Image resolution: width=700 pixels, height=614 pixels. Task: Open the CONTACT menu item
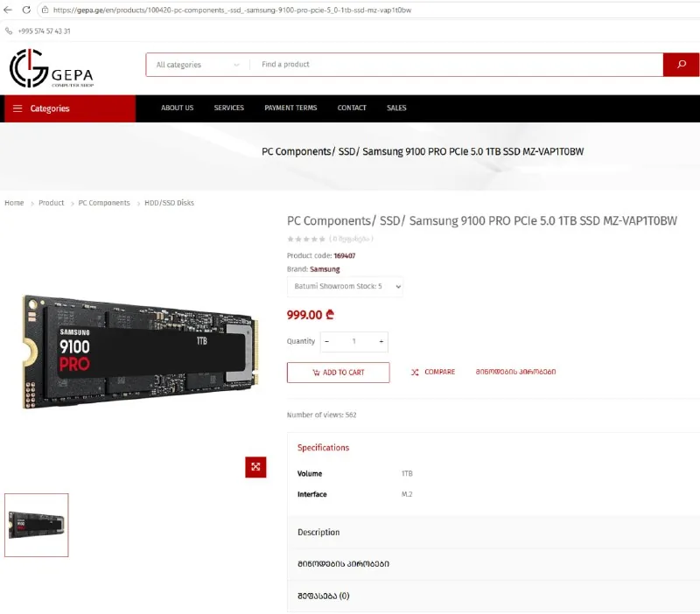pyautogui.click(x=352, y=108)
